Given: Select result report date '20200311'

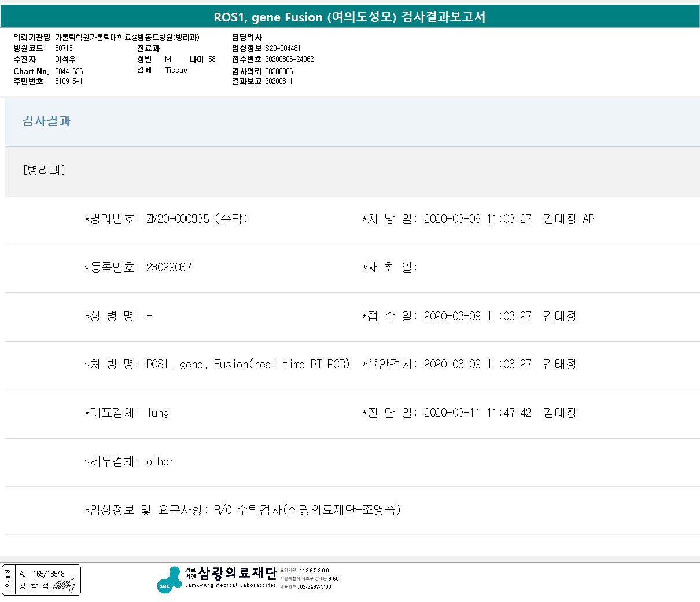Looking at the screenshot, I should tap(279, 82).
